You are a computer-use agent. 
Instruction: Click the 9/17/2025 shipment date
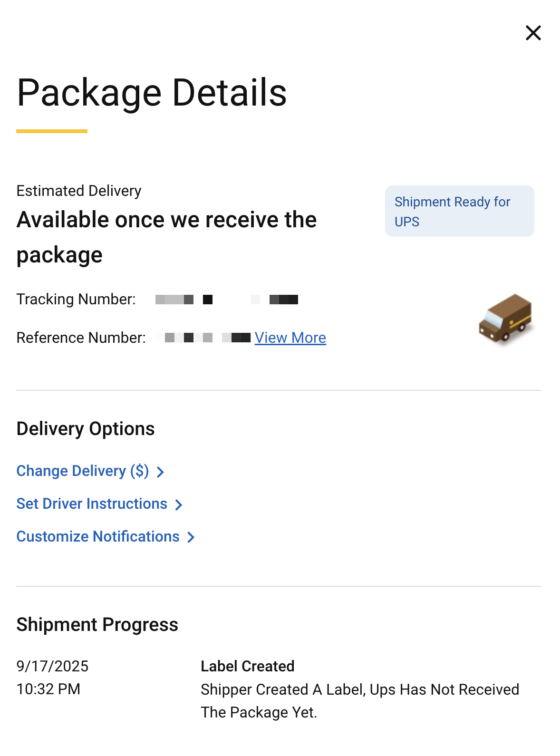(x=52, y=666)
